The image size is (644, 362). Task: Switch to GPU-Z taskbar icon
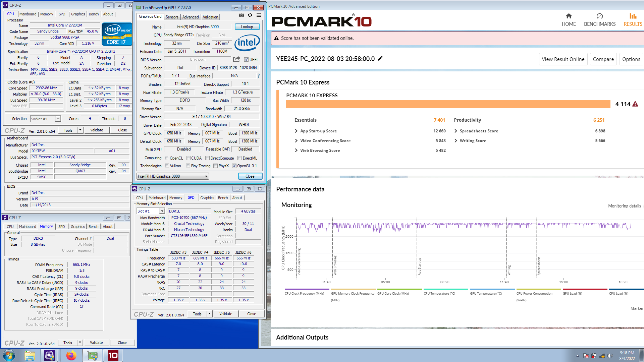(92, 355)
